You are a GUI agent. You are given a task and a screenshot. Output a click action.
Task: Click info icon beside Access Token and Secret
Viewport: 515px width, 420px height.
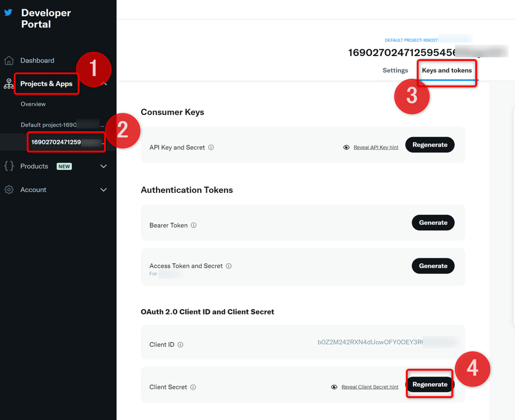tap(229, 266)
